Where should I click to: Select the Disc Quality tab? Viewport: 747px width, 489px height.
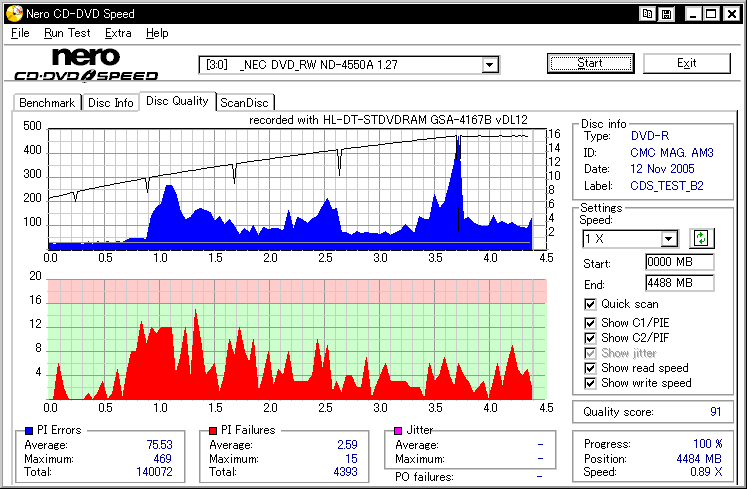click(x=177, y=101)
